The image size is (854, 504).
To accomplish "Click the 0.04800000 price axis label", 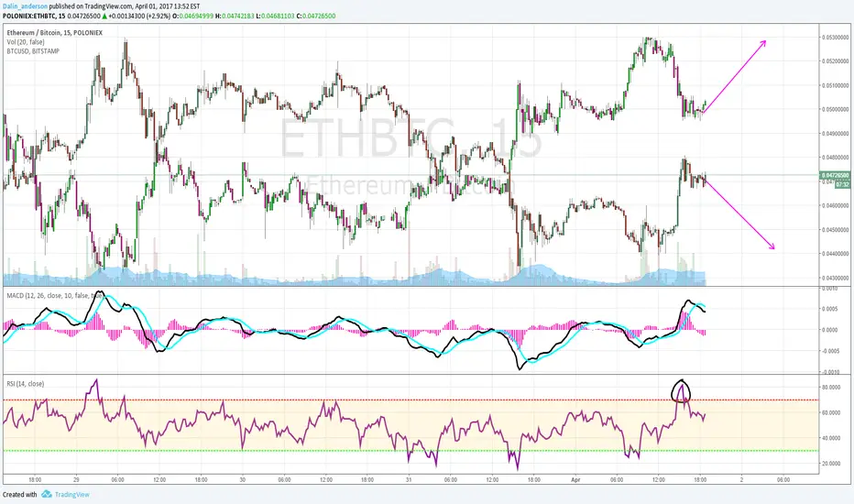I will [835, 158].
